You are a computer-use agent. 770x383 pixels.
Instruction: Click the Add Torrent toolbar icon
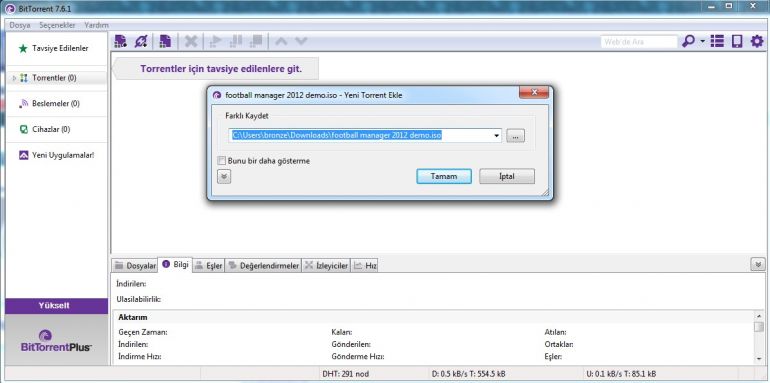(x=120, y=41)
